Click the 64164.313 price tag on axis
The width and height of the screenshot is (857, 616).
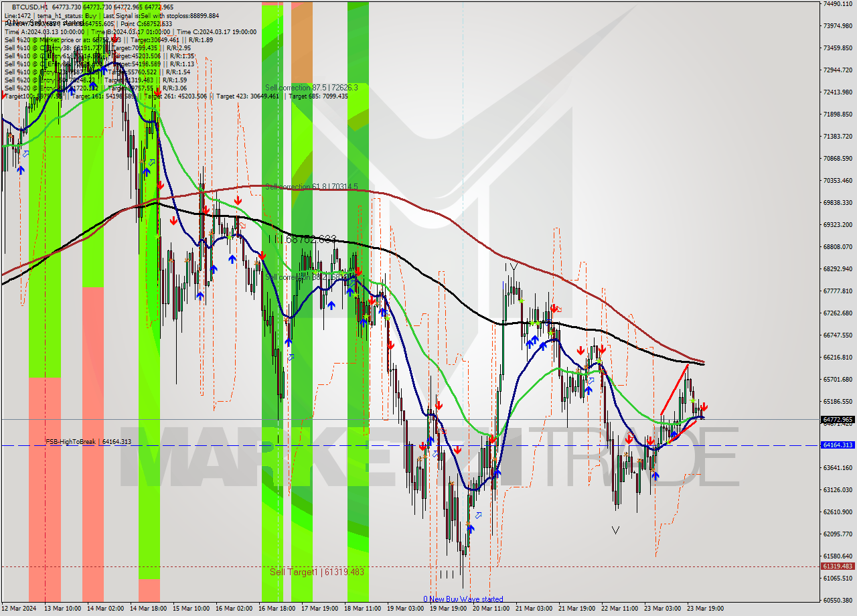pos(838,445)
